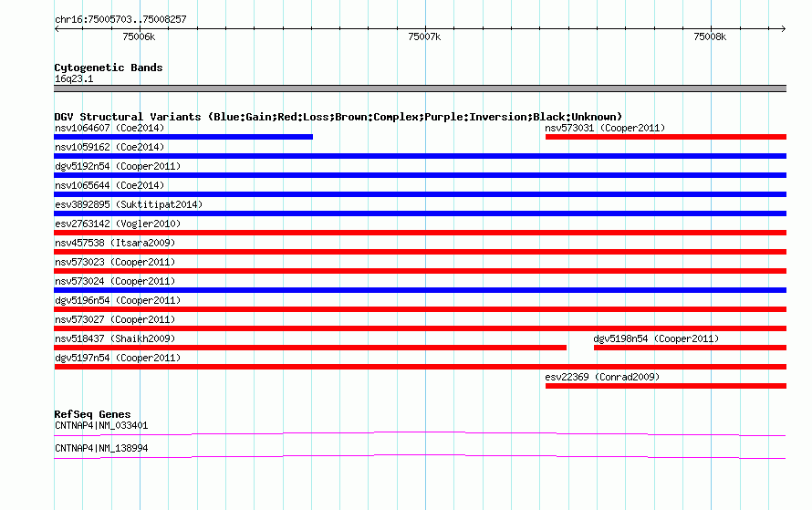Click the CNTNAP4|NM_138994 gene label
The width and height of the screenshot is (812, 510).
point(101,448)
